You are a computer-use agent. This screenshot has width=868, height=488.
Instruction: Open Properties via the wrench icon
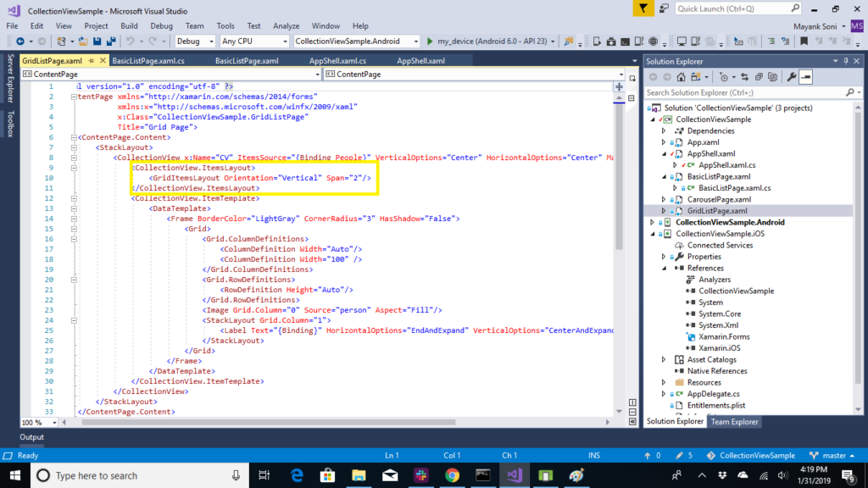click(x=792, y=77)
